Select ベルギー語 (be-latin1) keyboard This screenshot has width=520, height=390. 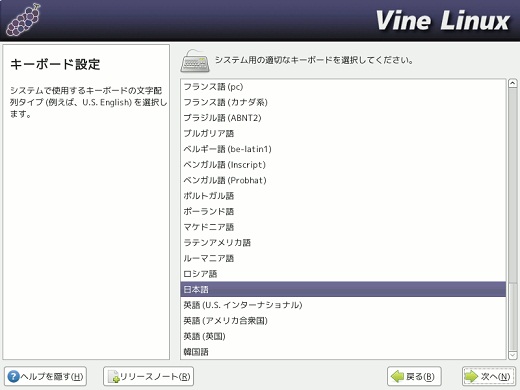coord(343,149)
